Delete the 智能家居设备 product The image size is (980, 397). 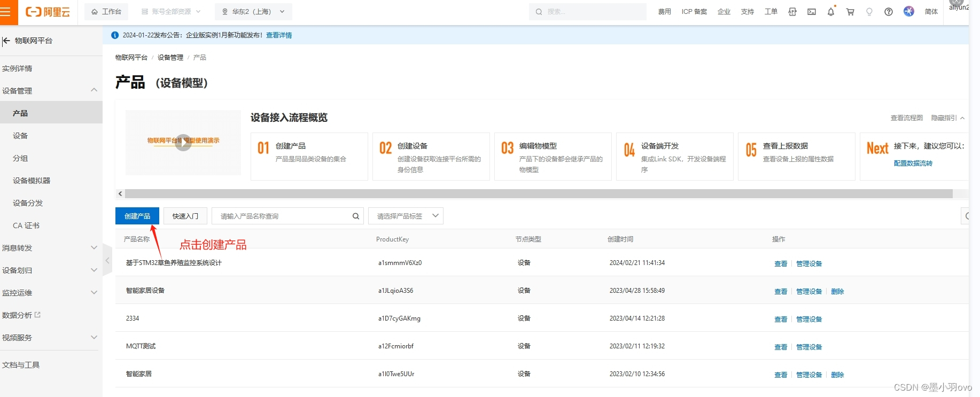pos(837,292)
